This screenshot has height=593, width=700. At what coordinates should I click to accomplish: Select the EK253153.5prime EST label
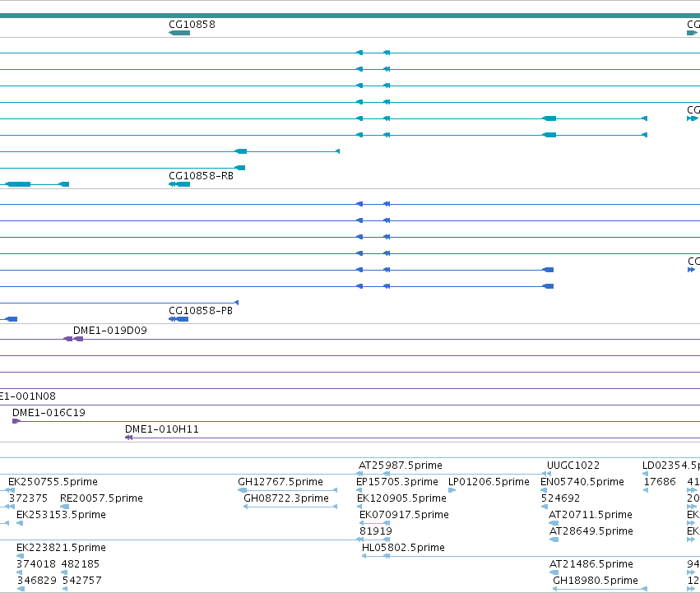pyautogui.click(x=61, y=515)
